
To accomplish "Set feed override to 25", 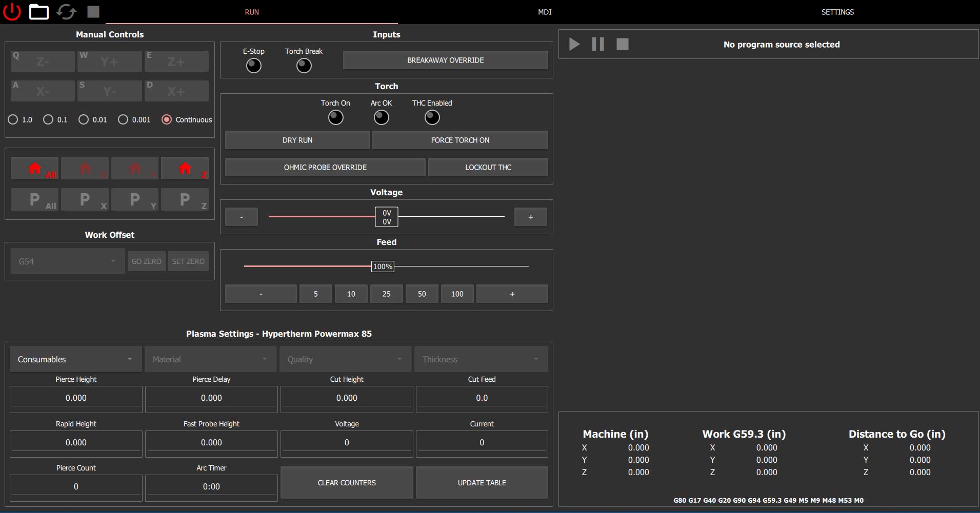I will click(x=386, y=294).
